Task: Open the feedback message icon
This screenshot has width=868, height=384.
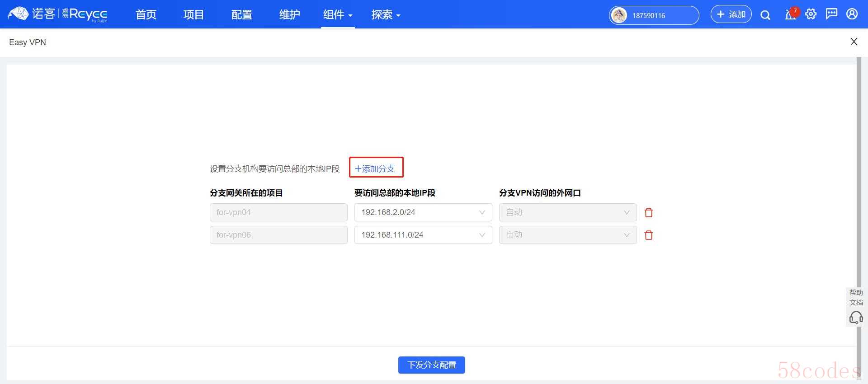Action: (x=831, y=14)
